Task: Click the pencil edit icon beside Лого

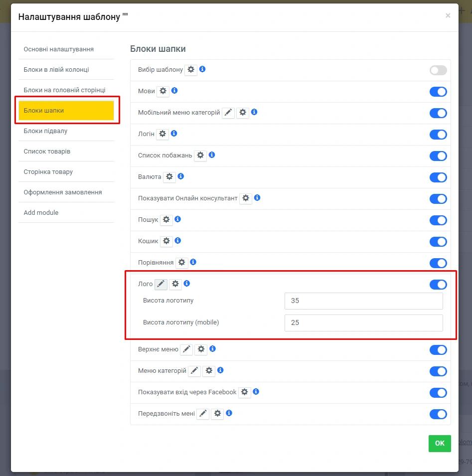Action: [160, 284]
